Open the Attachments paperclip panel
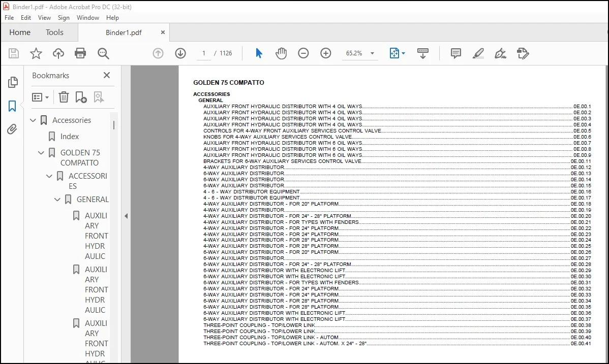 pyautogui.click(x=12, y=129)
